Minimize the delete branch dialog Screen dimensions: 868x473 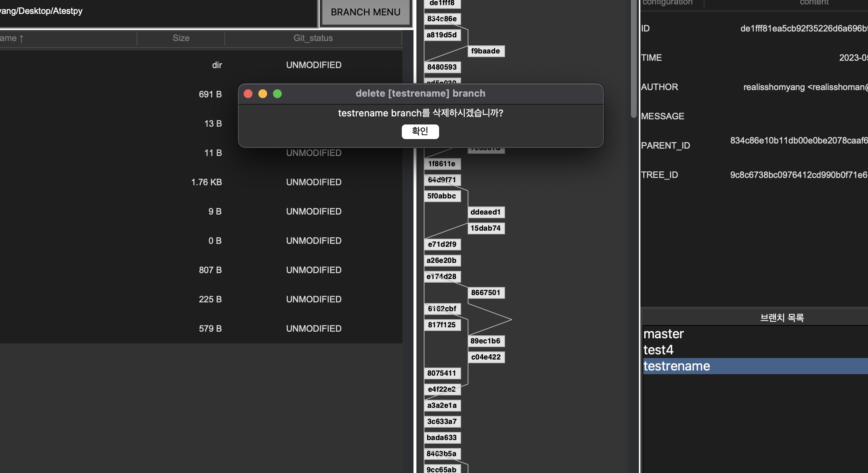pos(263,94)
